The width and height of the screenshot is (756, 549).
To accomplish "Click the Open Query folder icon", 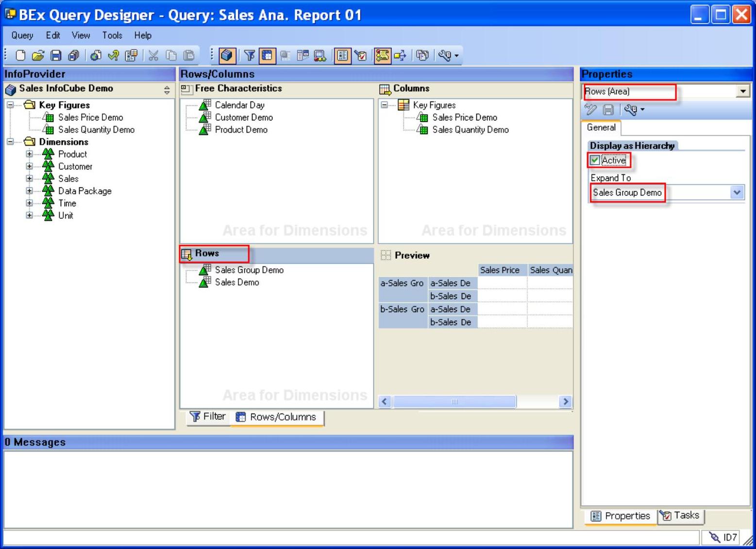I will point(38,55).
